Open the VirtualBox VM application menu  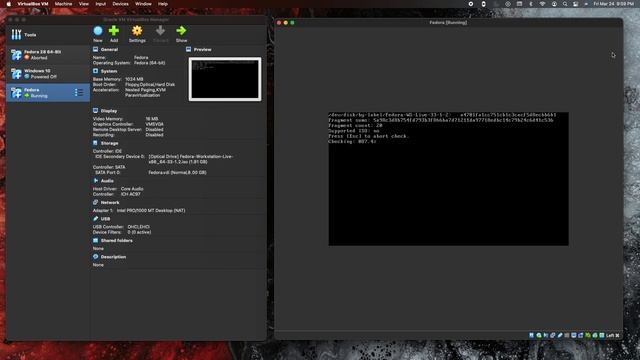point(33,4)
